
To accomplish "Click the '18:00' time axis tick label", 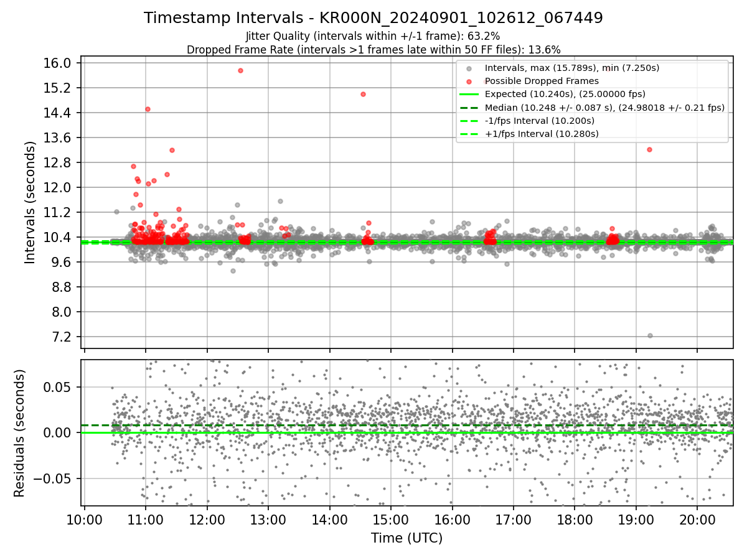I will (575, 519).
